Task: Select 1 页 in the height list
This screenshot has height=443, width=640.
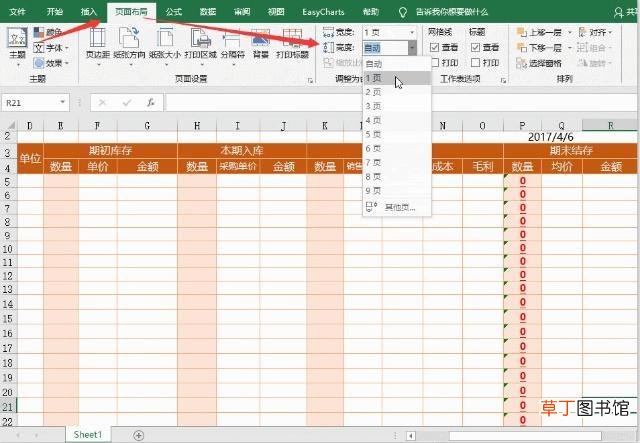Action: [397, 78]
